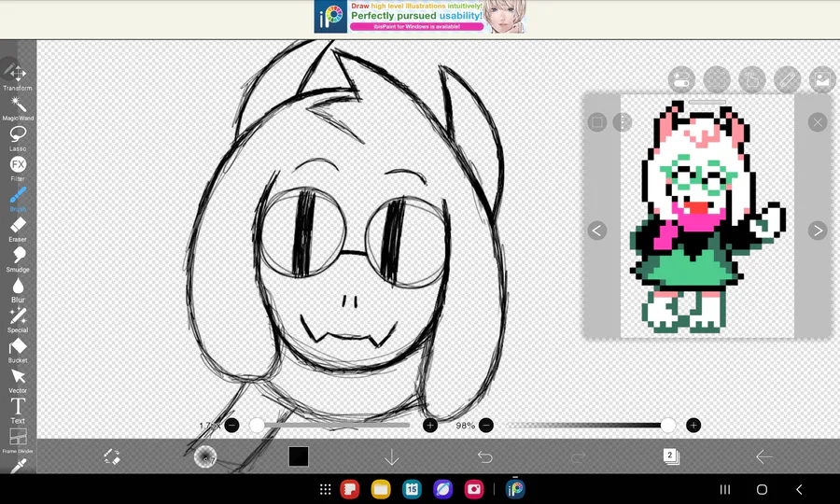Open the red notes app in taskbar
The image size is (840, 504).
349,489
